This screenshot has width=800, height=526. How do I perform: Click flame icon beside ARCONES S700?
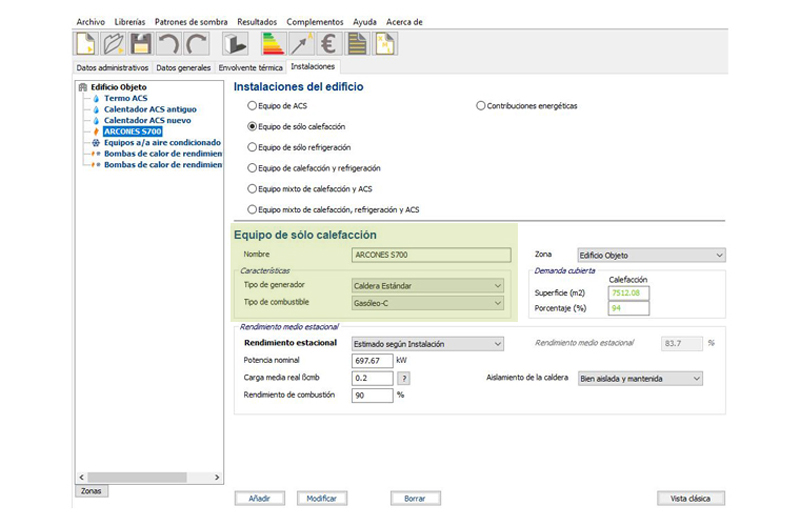click(x=96, y=132)
